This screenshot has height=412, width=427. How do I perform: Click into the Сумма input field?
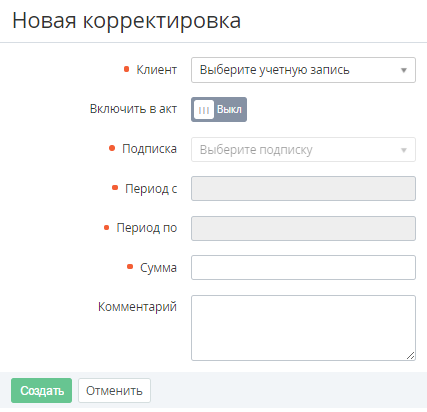(x=303, y=268)
